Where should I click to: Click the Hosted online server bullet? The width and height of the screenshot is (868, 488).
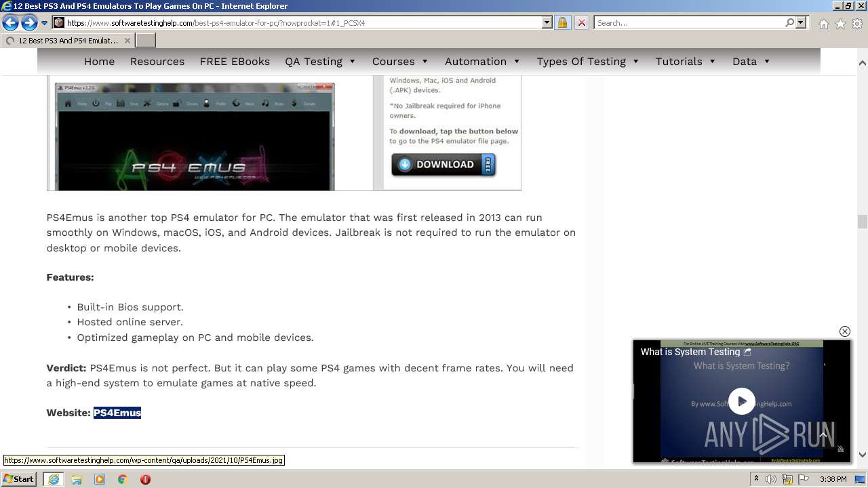[x=130, y=322]
